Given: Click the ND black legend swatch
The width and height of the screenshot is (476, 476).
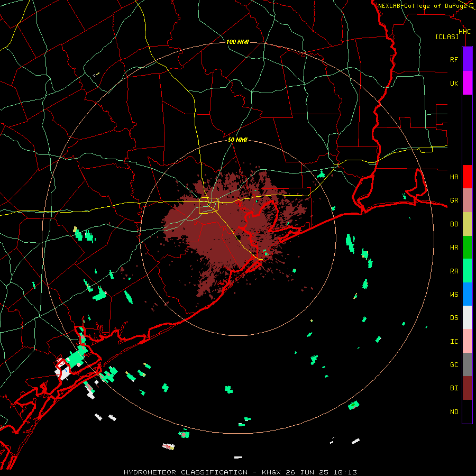Looking at the screenshot, I should pos(467,411).
